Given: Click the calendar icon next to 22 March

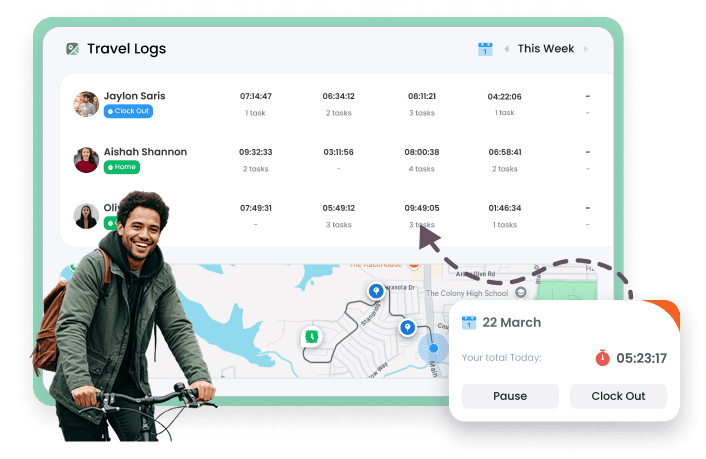Looking at the screenshot, I should pos(469,323).
